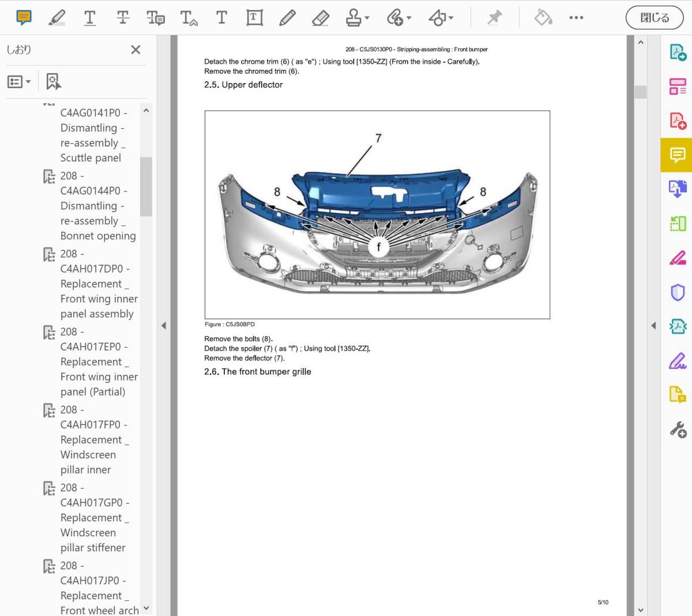Click bookmarks panel scroll up arrow
The height and width of the screenshot is (616, 692).
[x=146, y=110]
